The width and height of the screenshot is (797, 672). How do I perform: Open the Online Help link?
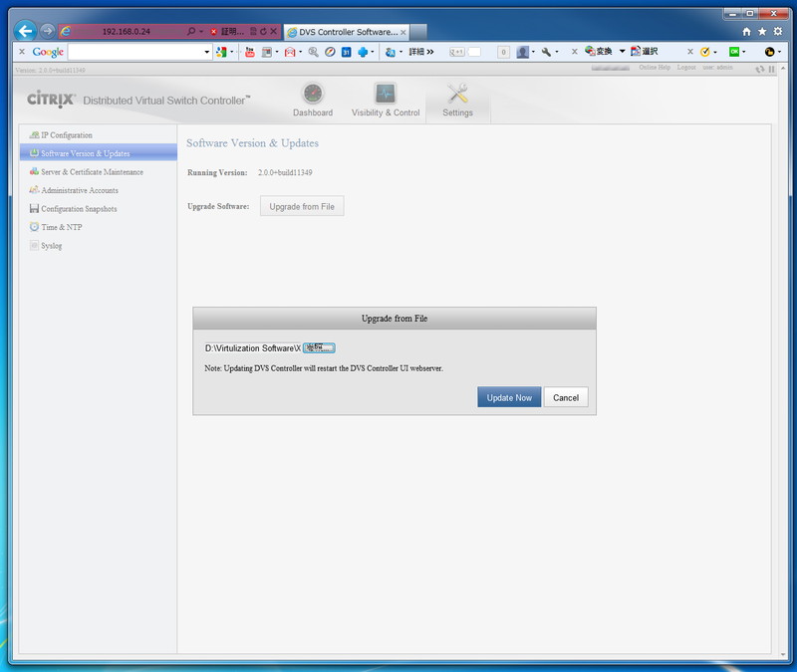point(655,68)
